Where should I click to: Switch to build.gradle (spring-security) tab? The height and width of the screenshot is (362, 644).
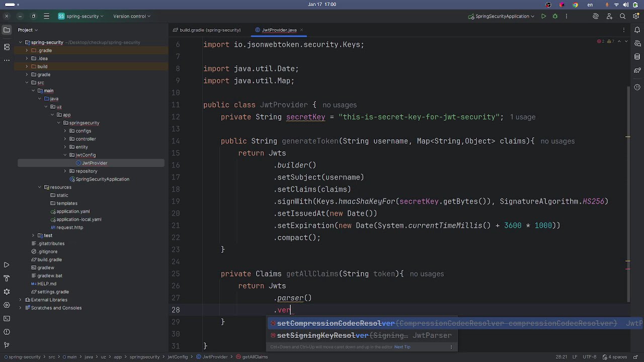point(207,30)
